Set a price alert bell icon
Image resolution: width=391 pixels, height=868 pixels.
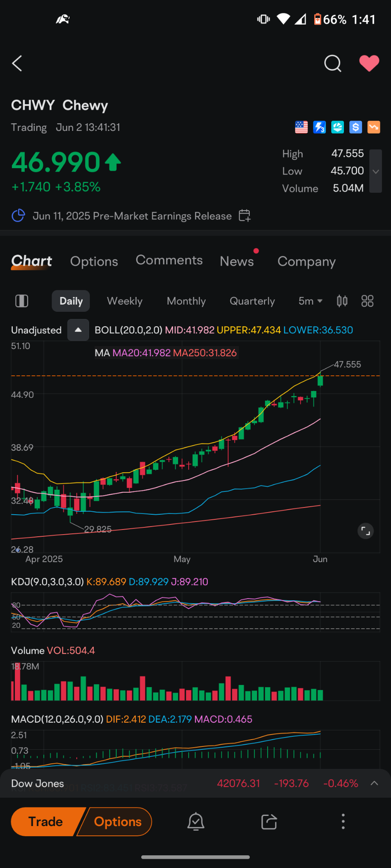point(196,822)
